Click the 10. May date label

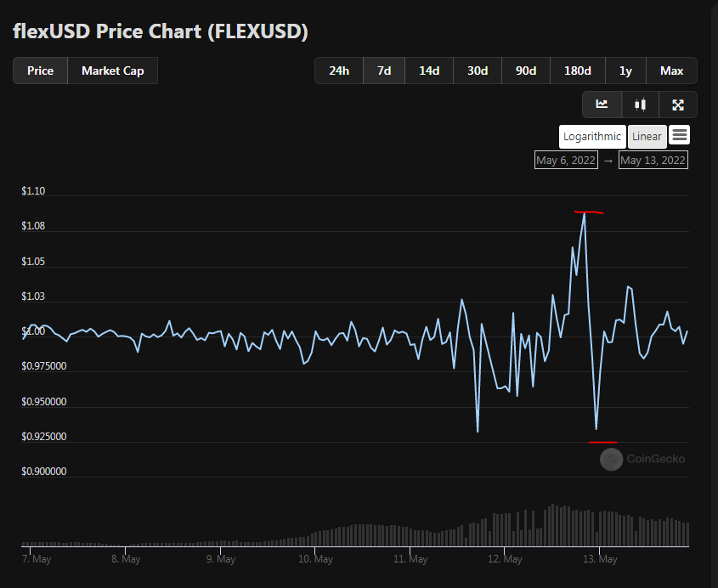point(315,559)
